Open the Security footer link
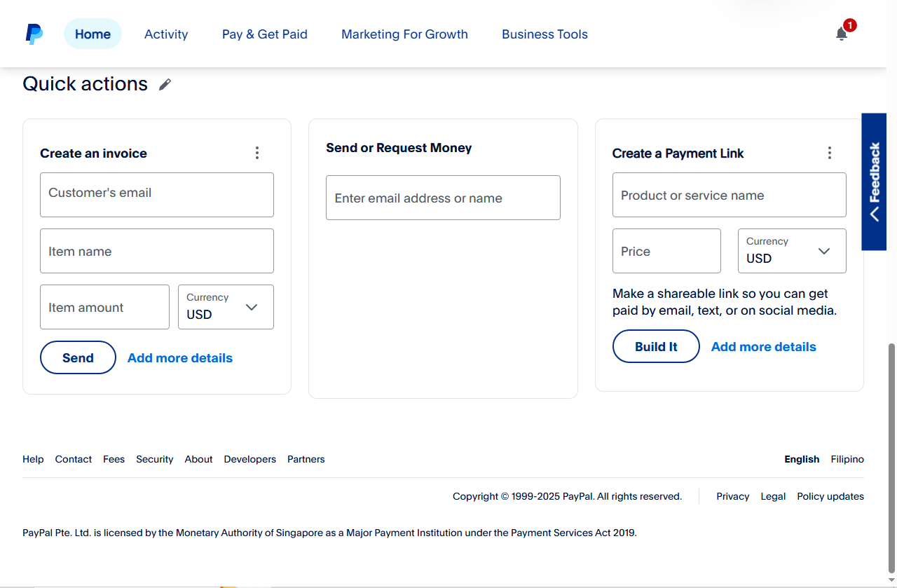This screenshot has width=897, height=588. coord(155,460)
